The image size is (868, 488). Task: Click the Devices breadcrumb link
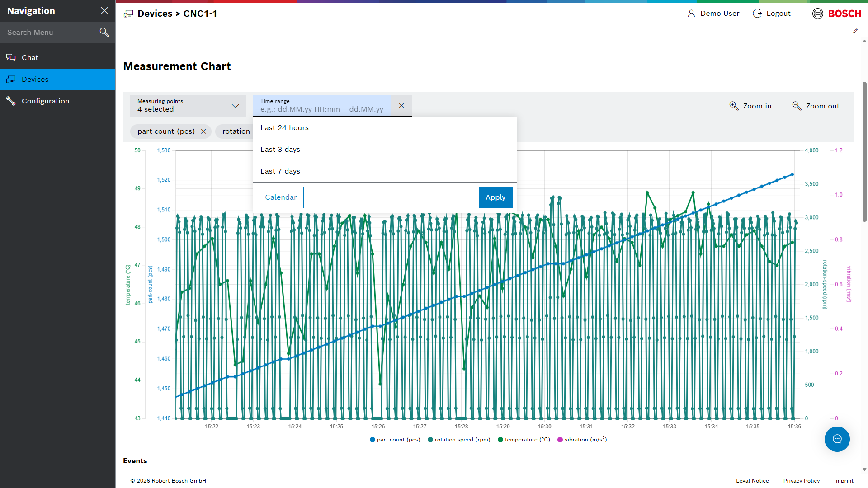(155, 14)
